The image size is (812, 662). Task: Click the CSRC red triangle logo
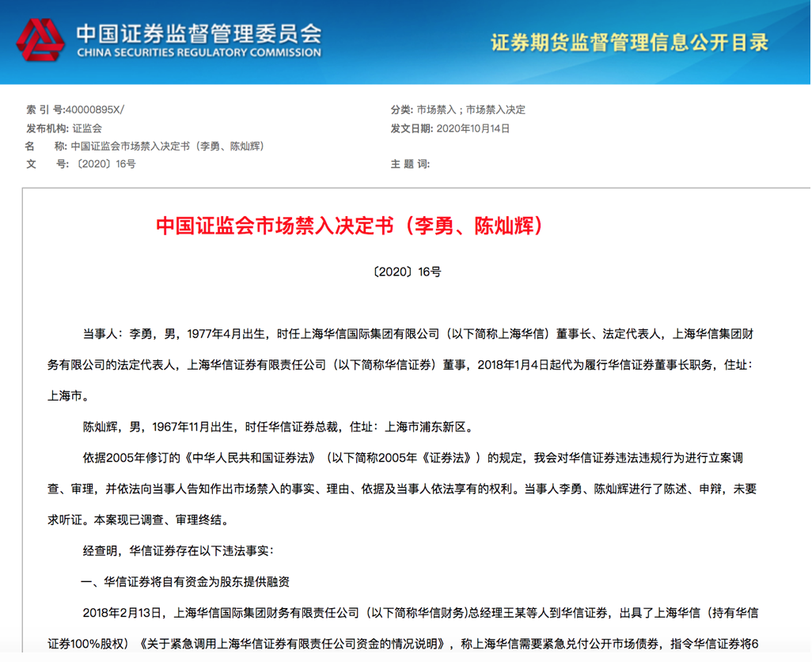(x=40, y=40)
